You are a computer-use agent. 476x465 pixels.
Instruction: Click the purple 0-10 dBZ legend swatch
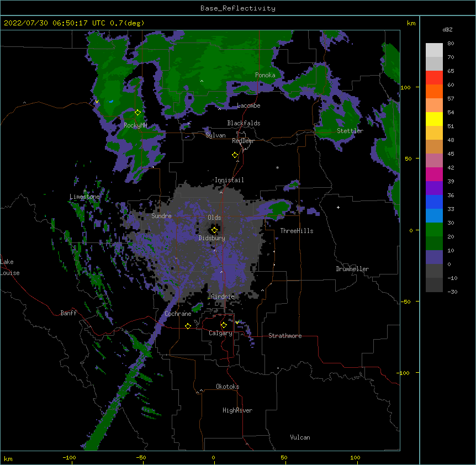tap(434, 257)
